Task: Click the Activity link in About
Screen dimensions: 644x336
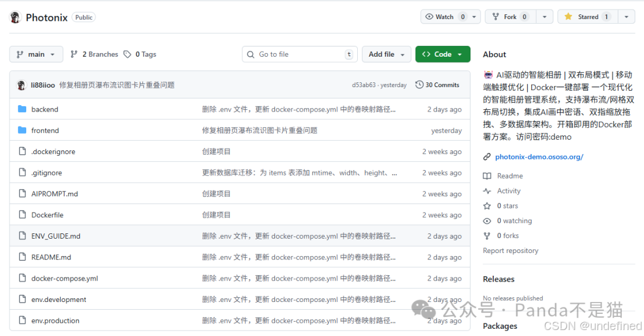Action: [509, 191]
